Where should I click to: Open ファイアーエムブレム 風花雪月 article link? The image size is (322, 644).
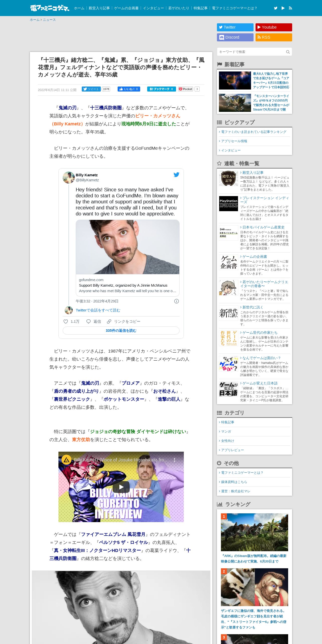click(x=113, y=534)
